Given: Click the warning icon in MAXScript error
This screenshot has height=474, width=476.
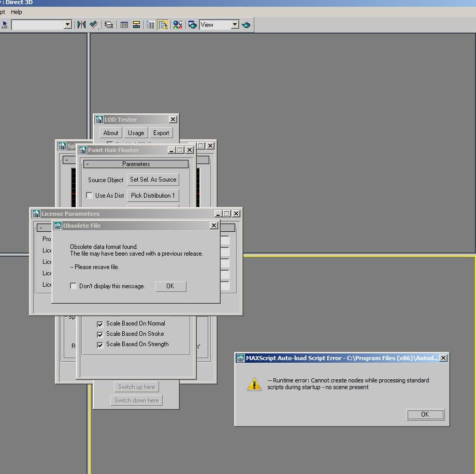Looking at the screenshot, I should coord(254,384).
